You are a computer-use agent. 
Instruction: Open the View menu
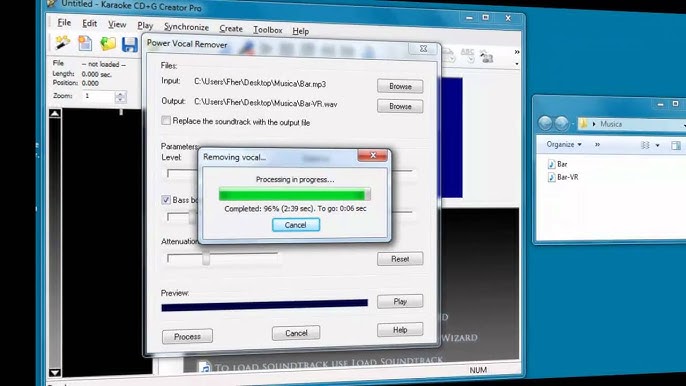tap(117, 25)
